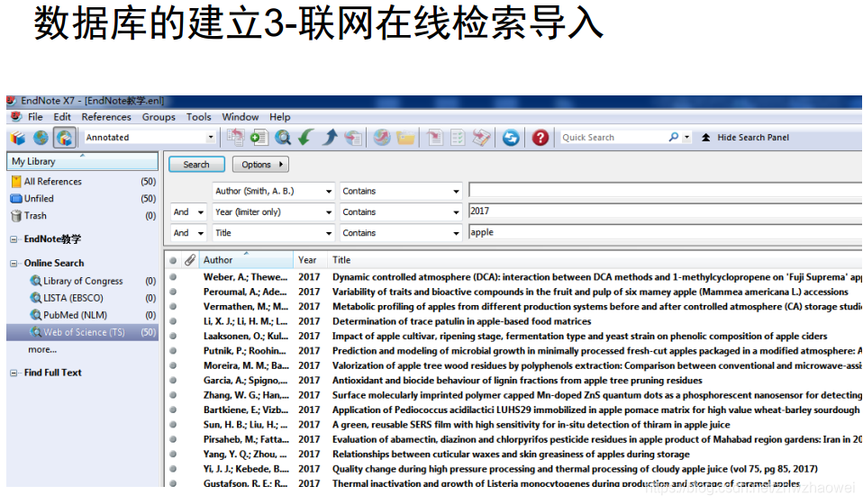Click Format Bibliography checklist icon
This screenshot has height=504, width=863.
coord(458,138)
